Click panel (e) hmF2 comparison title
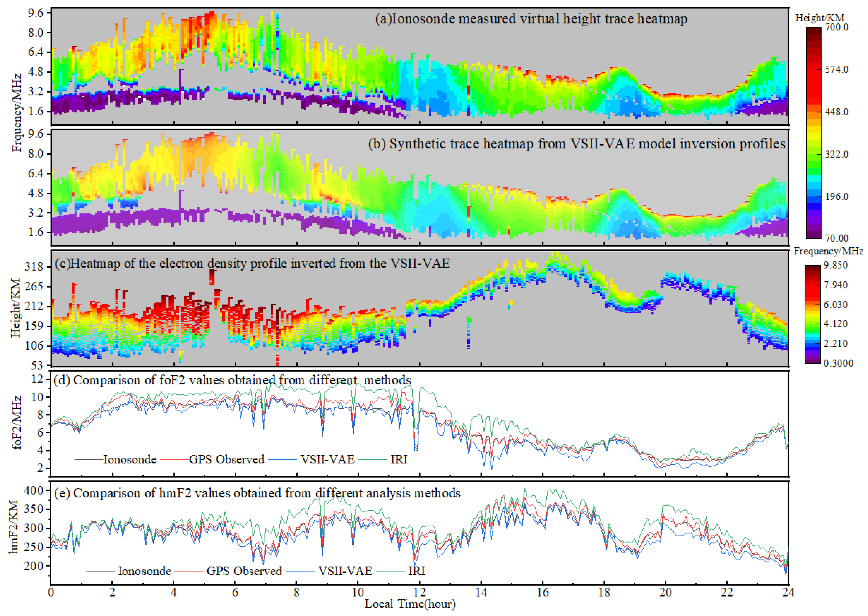The width and height of the screenshot is (868, 616). point(257,493)
